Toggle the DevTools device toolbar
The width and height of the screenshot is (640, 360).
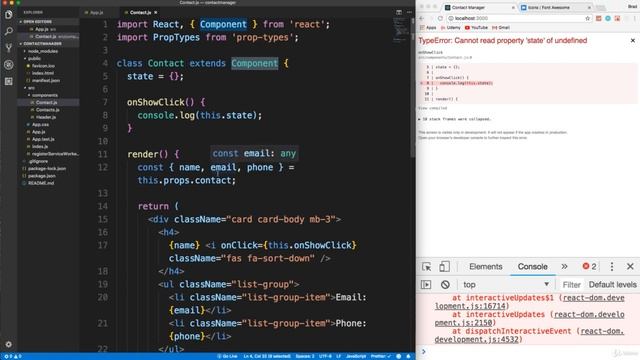tap(444, 267)
